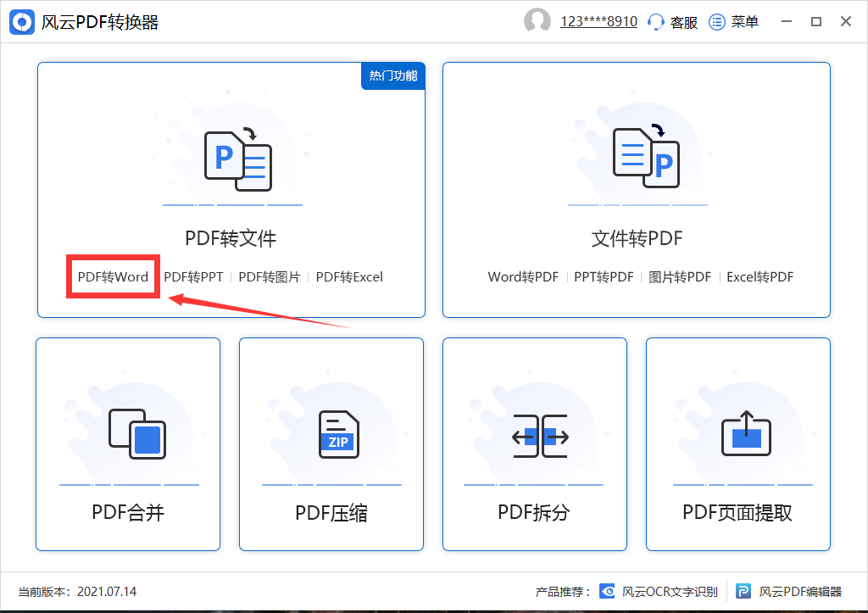868x613 pixels.
Task: Select PDF转图片 option
Action: pyautogui.click(x=270, y=277)
